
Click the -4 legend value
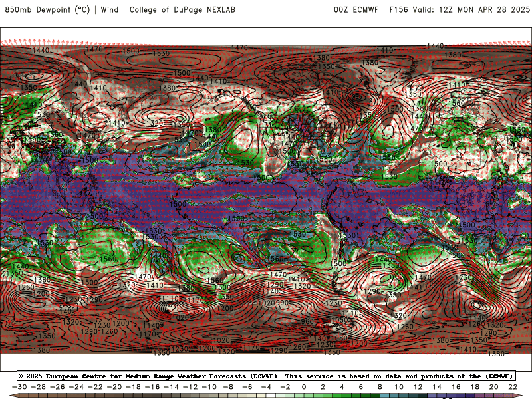click(x=266, y=387)
